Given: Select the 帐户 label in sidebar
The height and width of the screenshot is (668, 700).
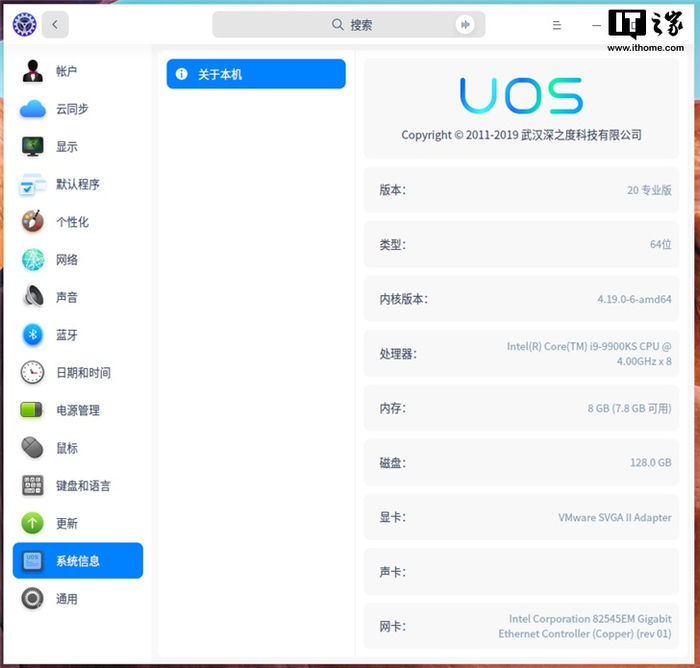Looking at the screenshot, I should pyautogui.click(x=66, y=71).
